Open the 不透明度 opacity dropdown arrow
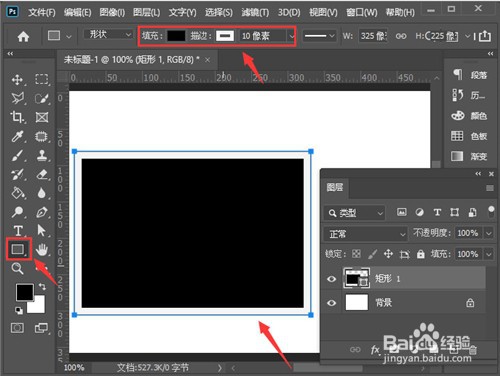The width and height of the screenshot is (500, 376). 489,233
